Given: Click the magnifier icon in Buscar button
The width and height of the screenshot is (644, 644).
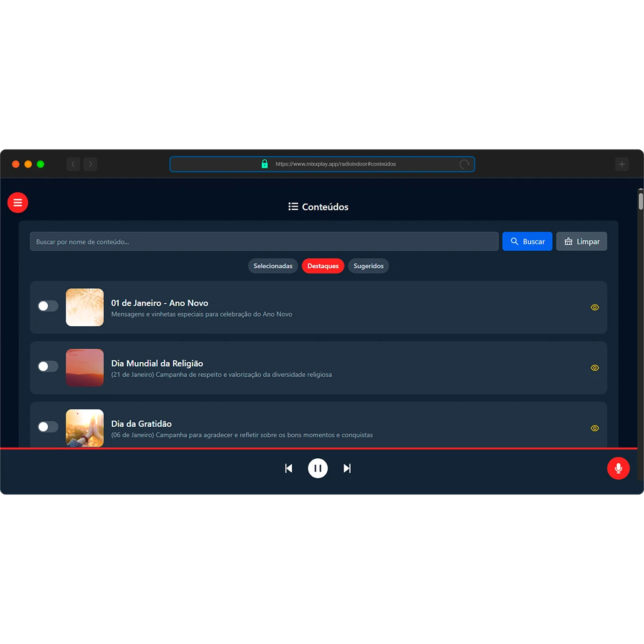Looking at the screenshot, I should click(x=515, y=241).
